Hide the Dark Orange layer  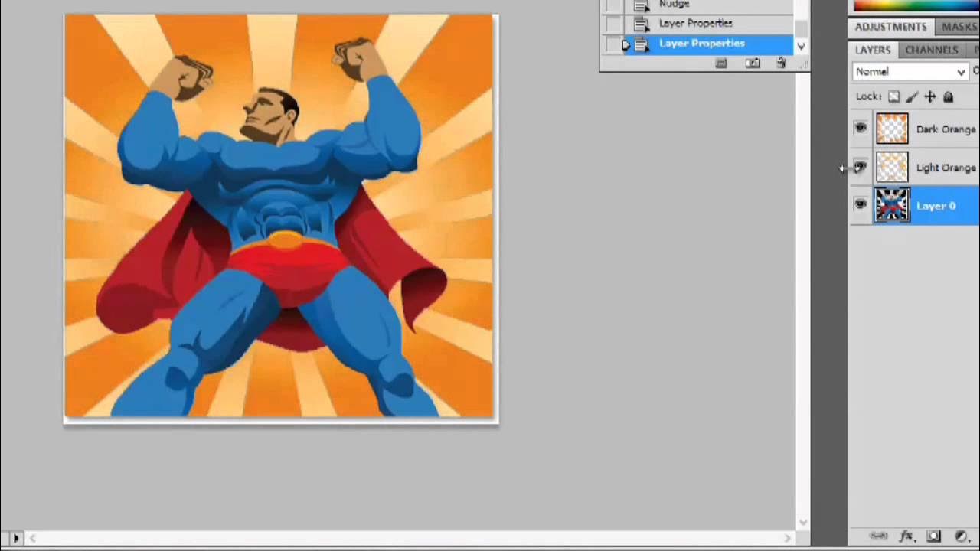pyautogui.click(x=861, y=129)
